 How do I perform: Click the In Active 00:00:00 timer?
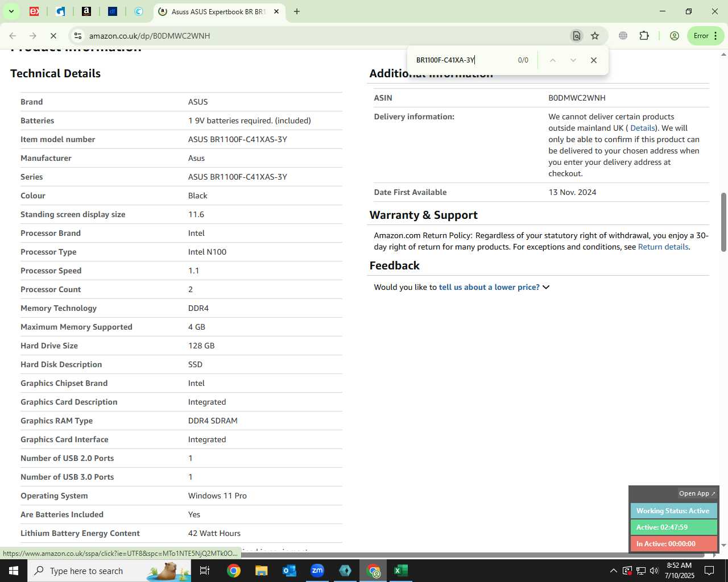[673, 544]
